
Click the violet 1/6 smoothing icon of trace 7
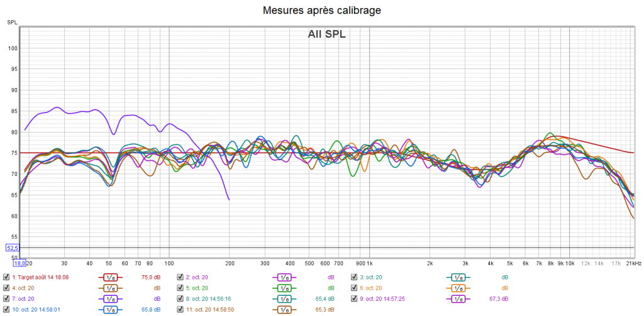[x=109, y=298]
